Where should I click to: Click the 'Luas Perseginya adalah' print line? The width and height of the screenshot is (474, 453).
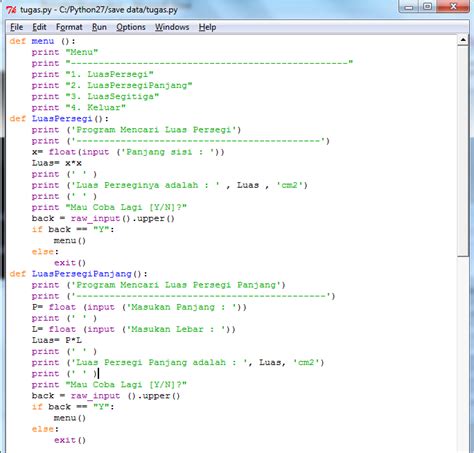(170, 185)
